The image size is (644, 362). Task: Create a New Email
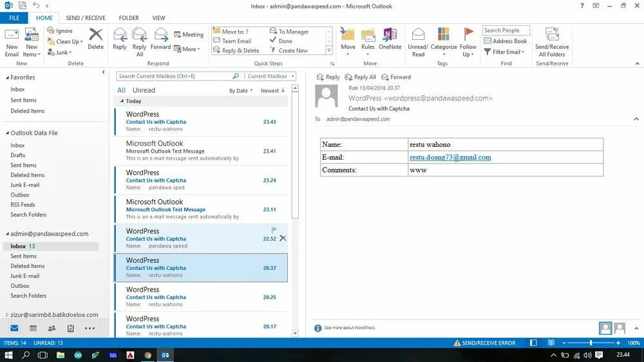tap(12, 43)
